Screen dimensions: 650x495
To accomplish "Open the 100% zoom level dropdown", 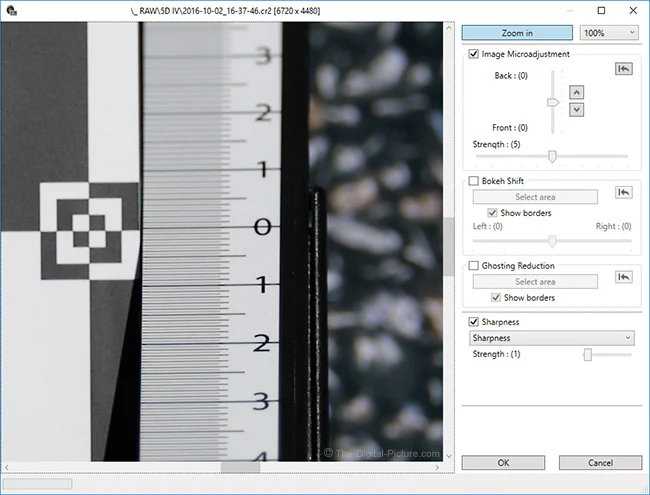I will [609, 33].
